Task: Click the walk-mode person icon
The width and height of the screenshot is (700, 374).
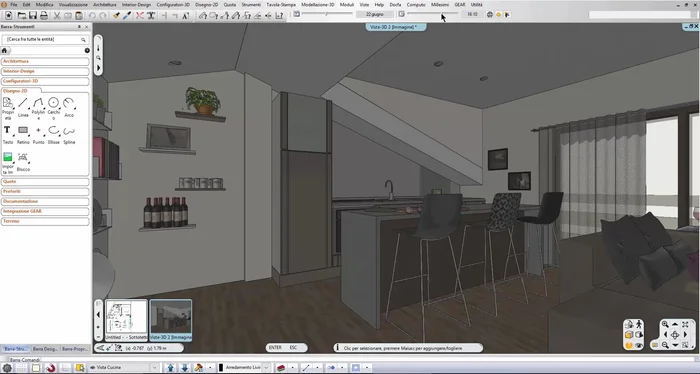Action: pyautogui.click(x=639, y=324)
